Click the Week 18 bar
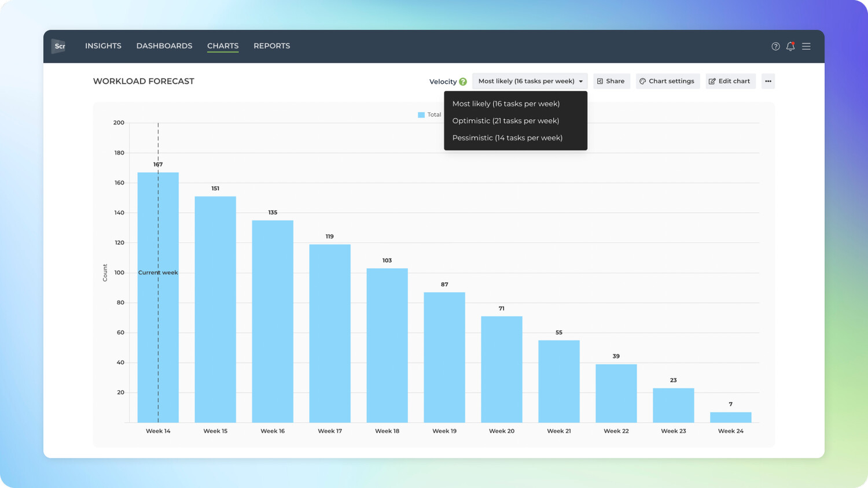 pos(387,345)
